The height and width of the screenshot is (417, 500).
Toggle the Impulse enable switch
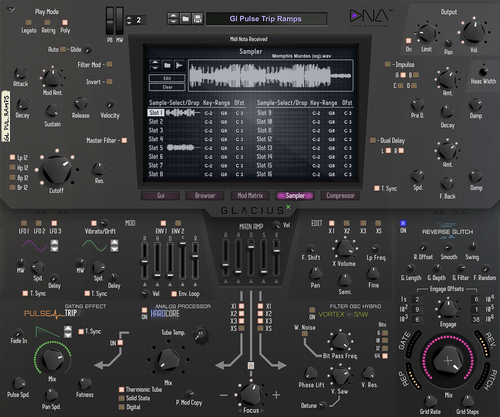point(387,64)
